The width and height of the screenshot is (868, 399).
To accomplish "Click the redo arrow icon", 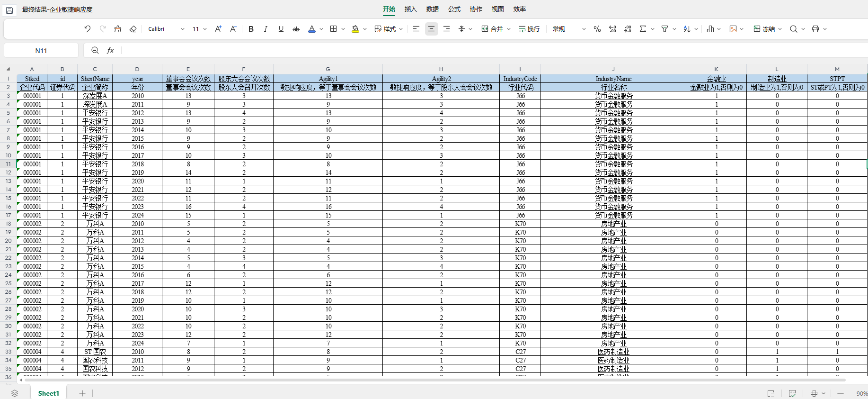I will tap(103, 29).
